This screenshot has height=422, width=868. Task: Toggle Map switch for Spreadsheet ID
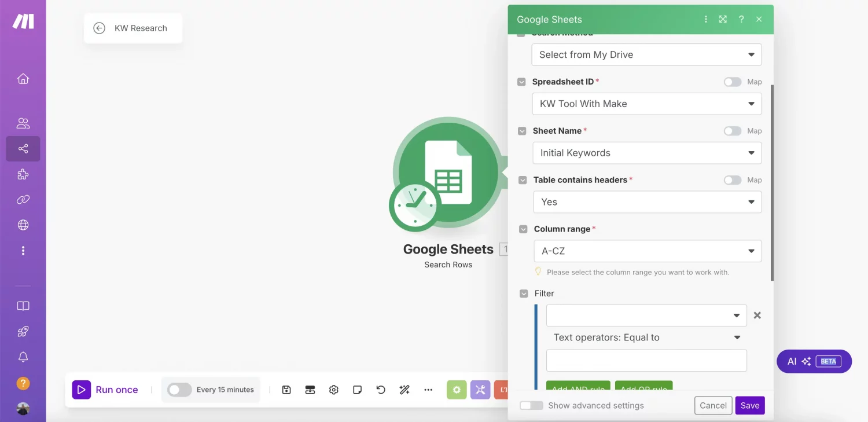(x=733, y=82)
